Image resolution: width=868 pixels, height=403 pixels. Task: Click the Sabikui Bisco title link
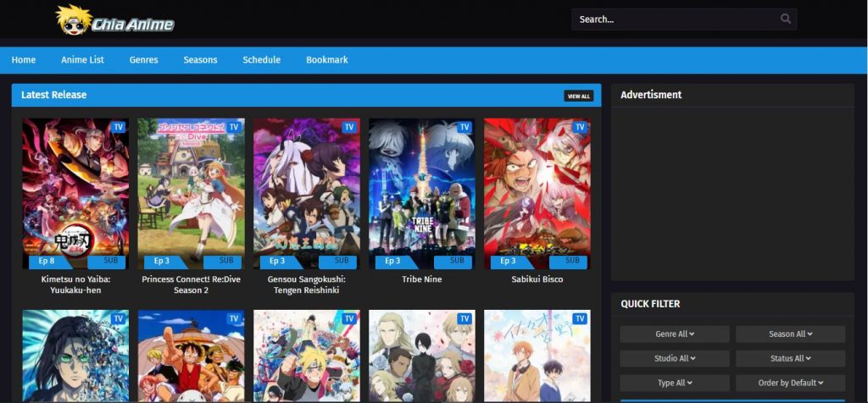point(537,279)
